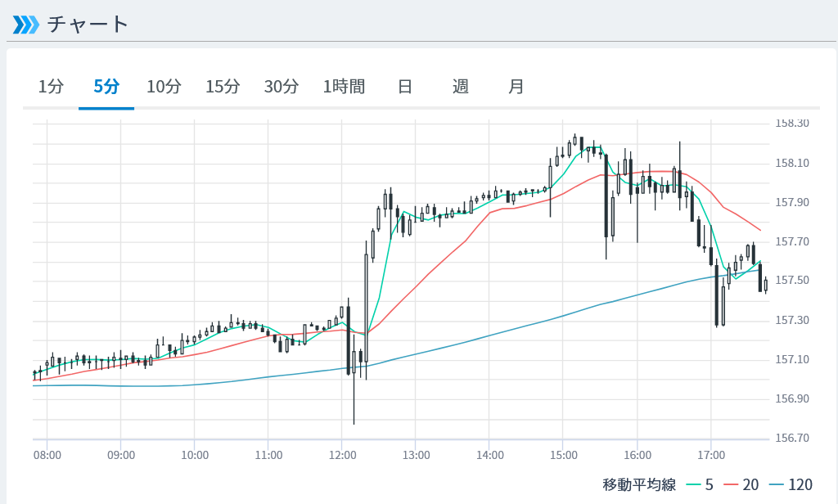
Task: Open the monthly 月 chart tab
Action: click(x=516, y=87)
